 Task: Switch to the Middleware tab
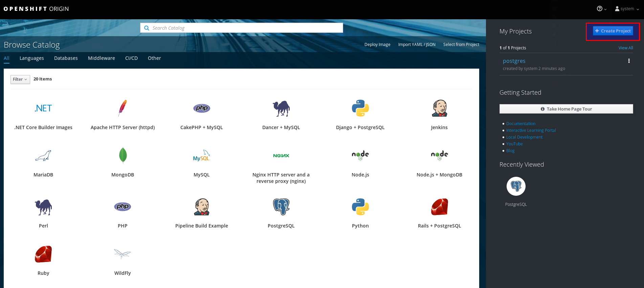coord(102,58)
